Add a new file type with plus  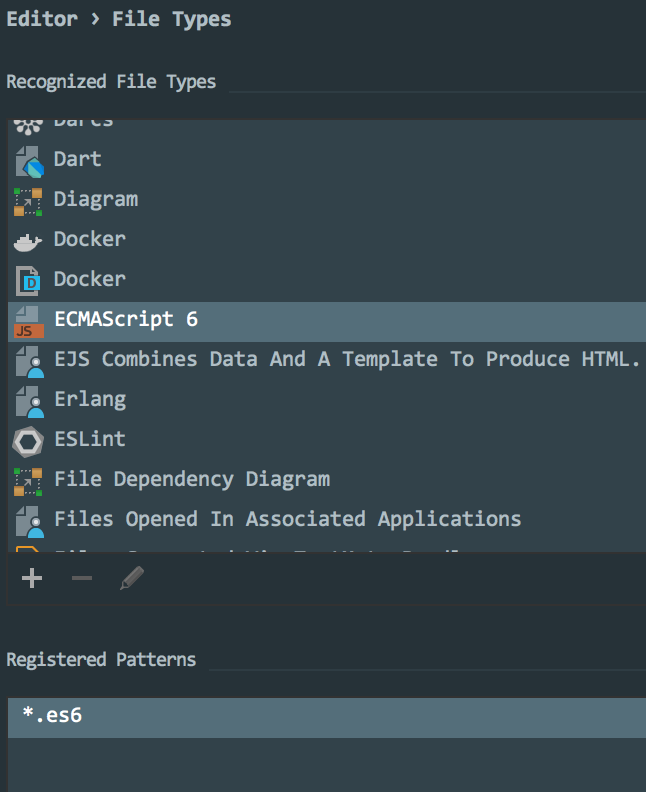tap(32, 578)
